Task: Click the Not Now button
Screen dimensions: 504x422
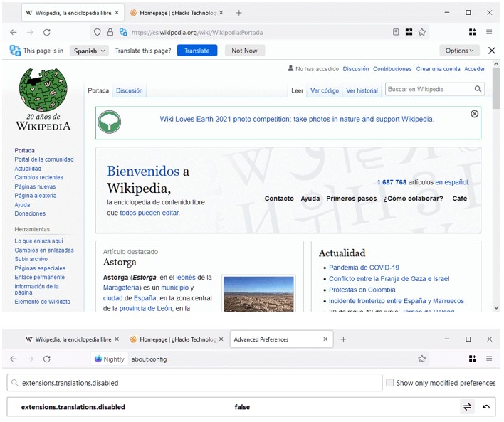Action: click(x=244, y=51)
